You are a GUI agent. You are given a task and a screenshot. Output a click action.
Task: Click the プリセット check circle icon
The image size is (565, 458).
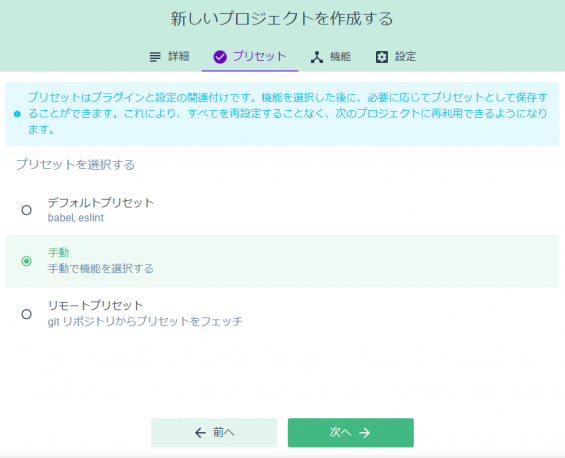pyautogui.click(x=220, y=57)
